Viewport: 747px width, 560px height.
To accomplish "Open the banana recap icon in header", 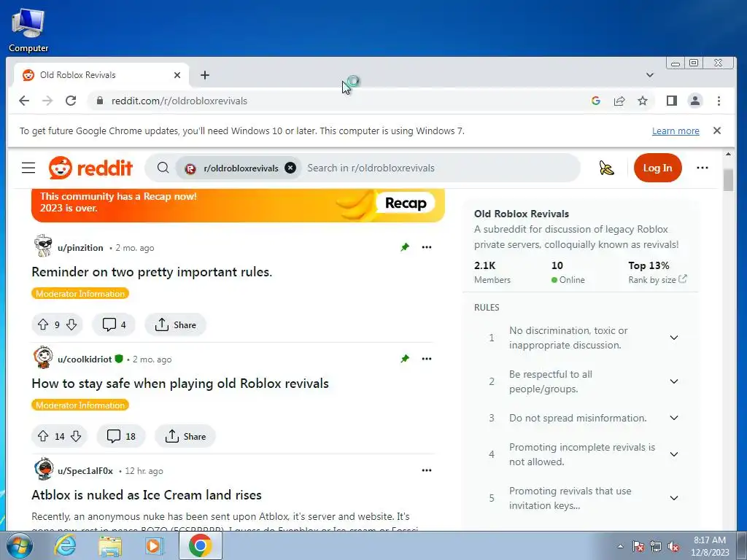I will (x=606, y=168).
